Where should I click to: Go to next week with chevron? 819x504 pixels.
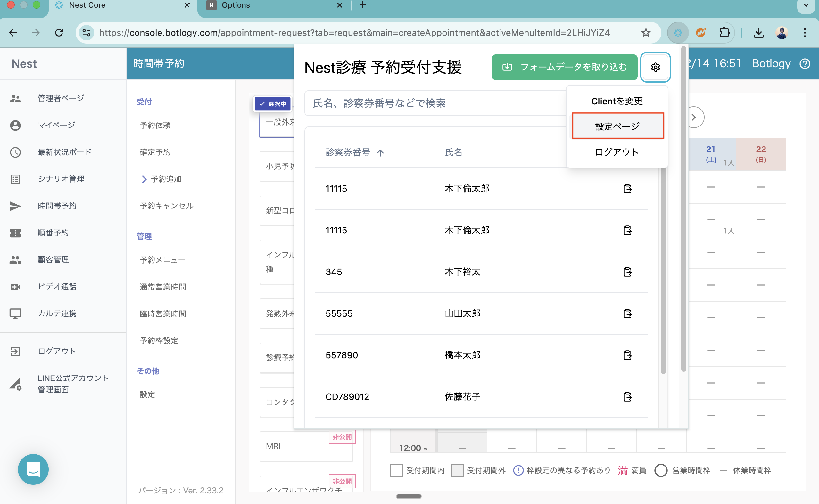click(x=694, y=117)
